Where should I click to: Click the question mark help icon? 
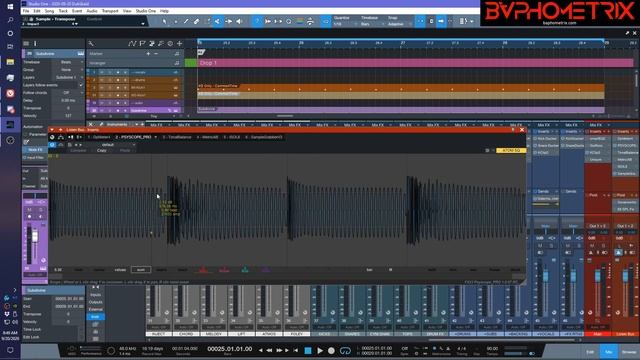click(257, 21)
